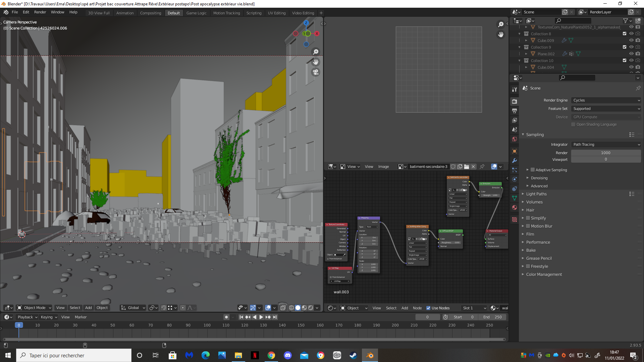
Task: Open the Output properties tab icon
Action: (515, 111)
